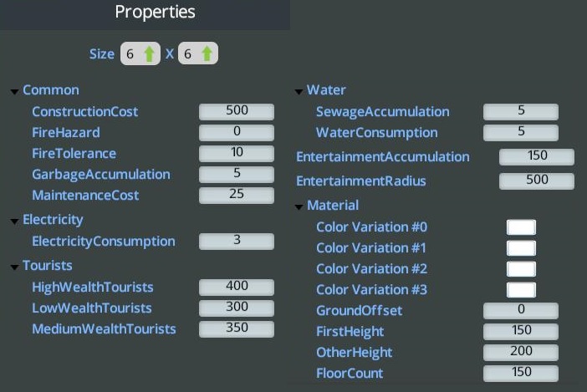Image resolution: width=587 pixels, height=392 pixels.
Task: Edit the ElectricityConsumption value
Action: [237, 242]
